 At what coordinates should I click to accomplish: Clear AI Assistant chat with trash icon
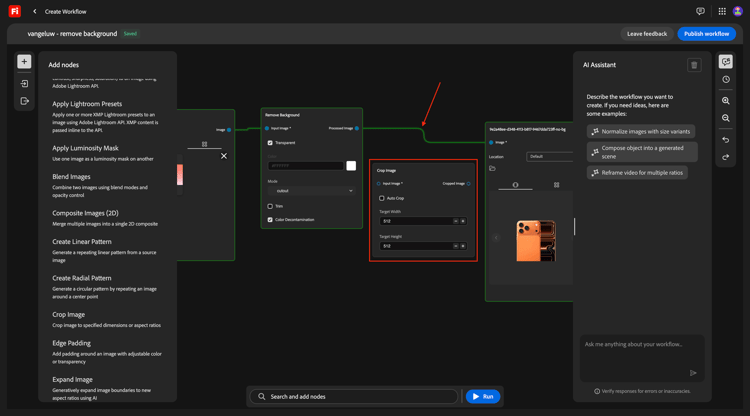tap(694, 65)
